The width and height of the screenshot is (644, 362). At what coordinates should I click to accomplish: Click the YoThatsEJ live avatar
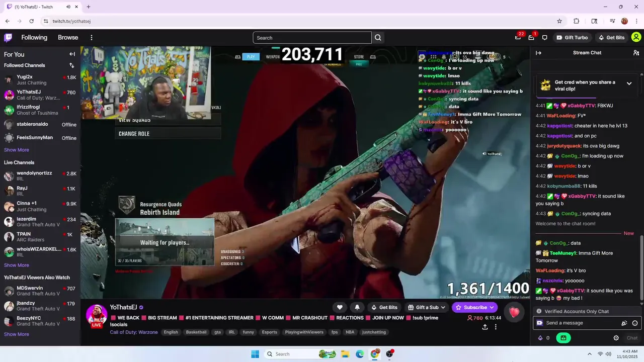pyautogui.click(x=97, y=315)
